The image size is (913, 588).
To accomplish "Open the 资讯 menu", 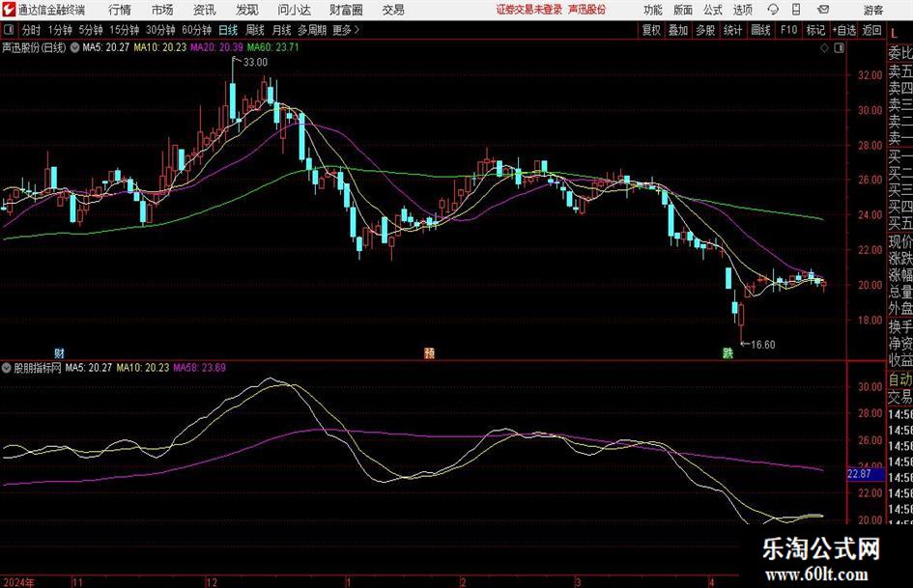I will tap(205, 10).
